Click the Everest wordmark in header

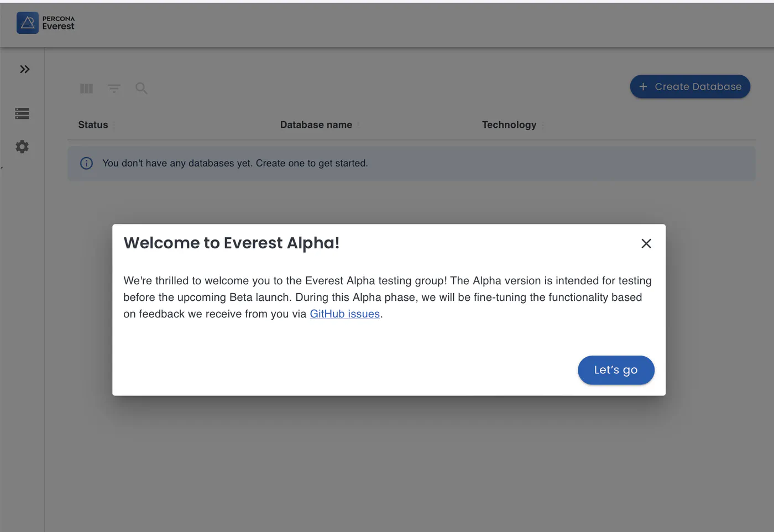58,26
